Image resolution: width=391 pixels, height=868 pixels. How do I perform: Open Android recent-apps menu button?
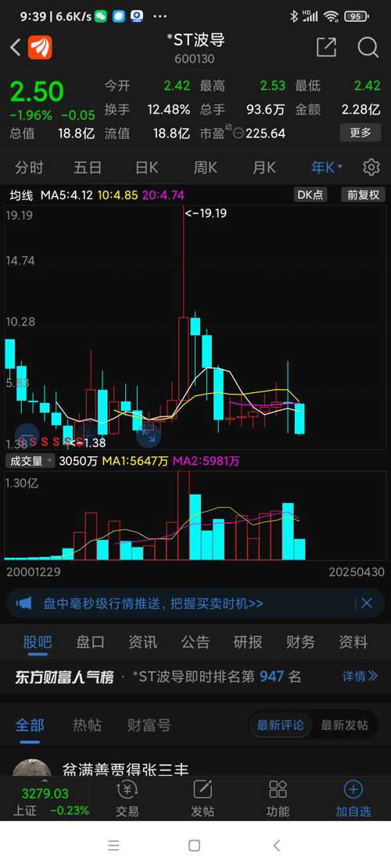pos(113,845)
